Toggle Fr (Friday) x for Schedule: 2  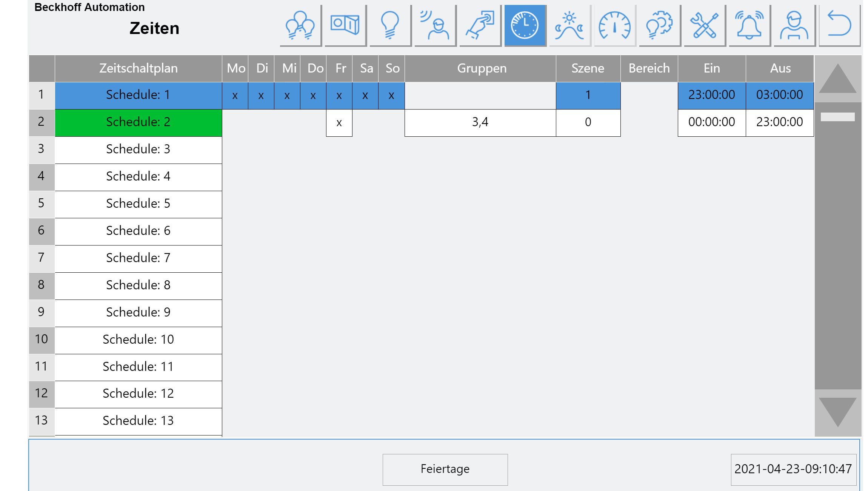(339, 123)
